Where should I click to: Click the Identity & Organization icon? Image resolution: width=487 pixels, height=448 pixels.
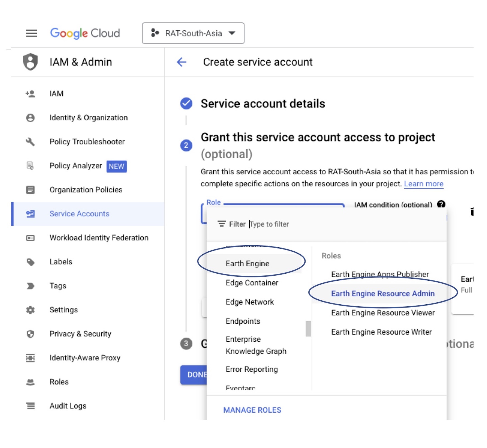click(30, 118)
